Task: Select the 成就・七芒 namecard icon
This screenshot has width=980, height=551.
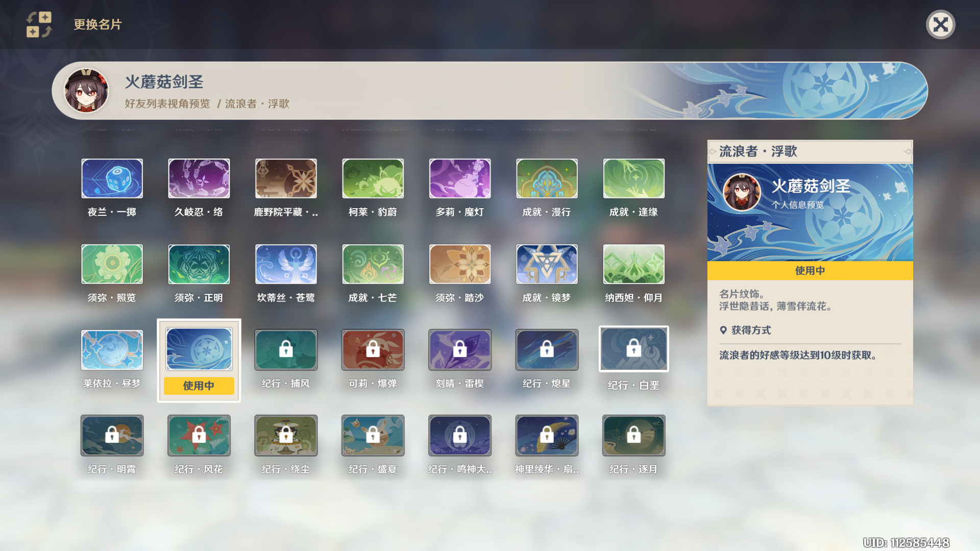Action: point(373,264)
